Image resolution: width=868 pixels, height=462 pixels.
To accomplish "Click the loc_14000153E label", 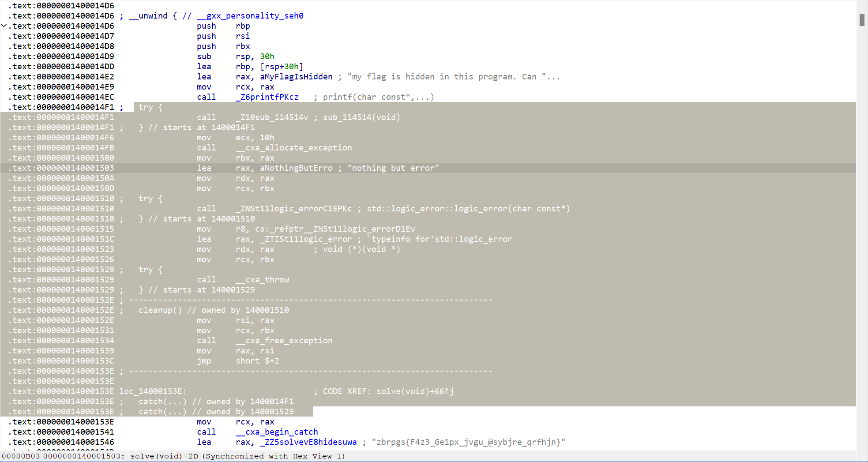I will 153,391.
